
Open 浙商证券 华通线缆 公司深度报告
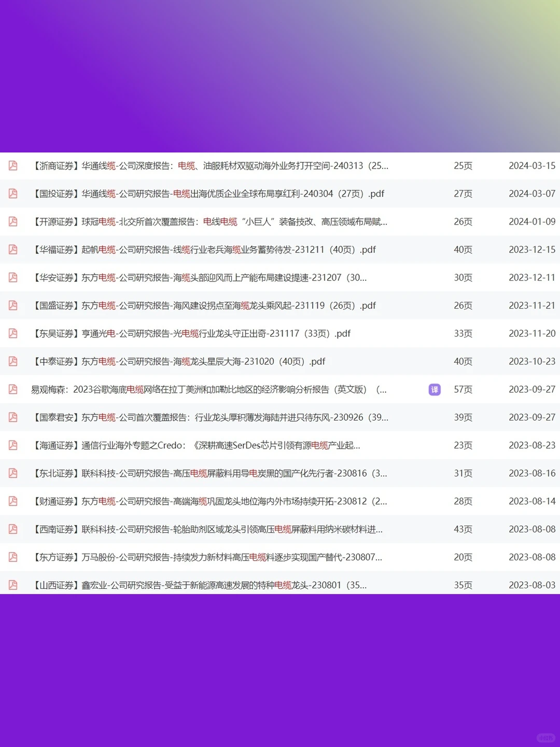tap(210, 166)
